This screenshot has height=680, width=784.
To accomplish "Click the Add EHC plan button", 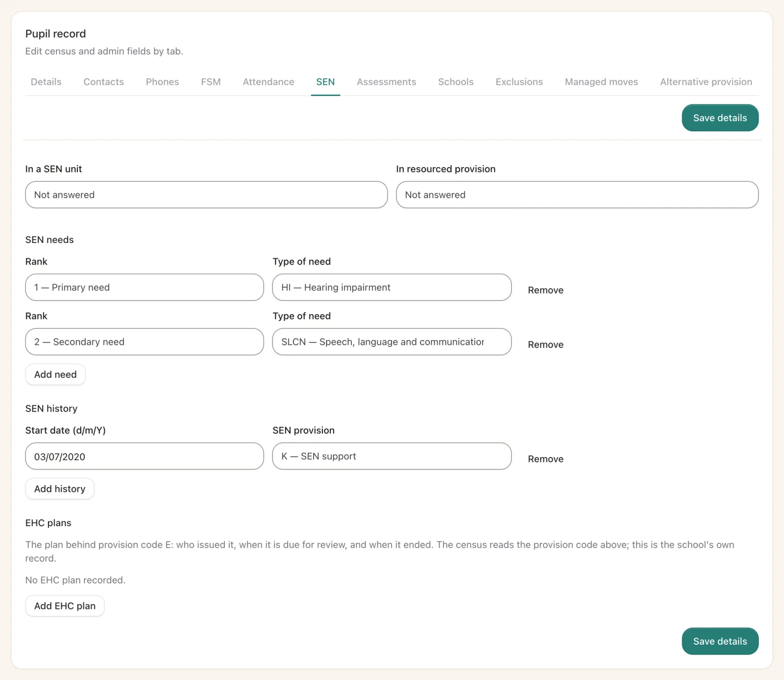I will pos(65,606).
